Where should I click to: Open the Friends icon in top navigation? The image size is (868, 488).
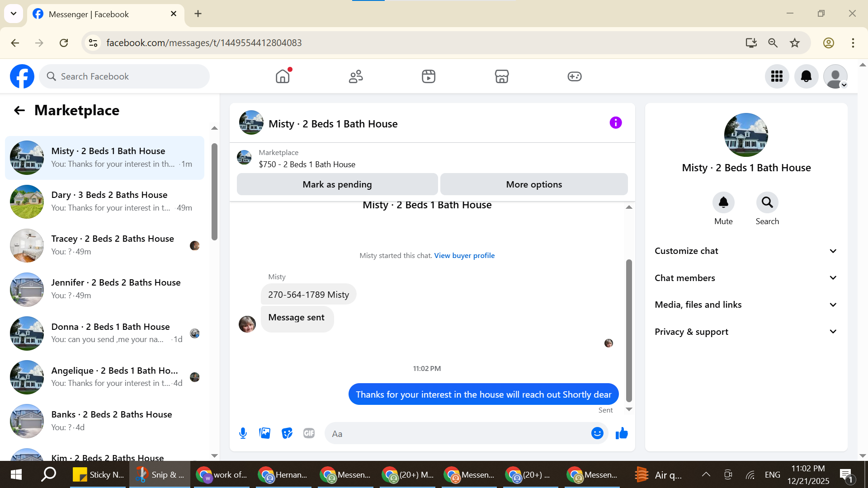click(356, 76)
